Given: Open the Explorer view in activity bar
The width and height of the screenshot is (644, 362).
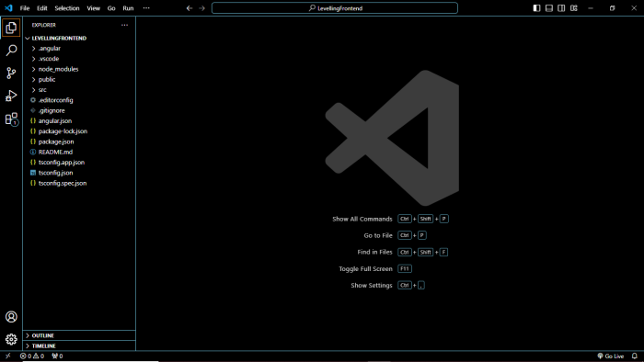Looking at the screenshot, I should click(11, 28).
